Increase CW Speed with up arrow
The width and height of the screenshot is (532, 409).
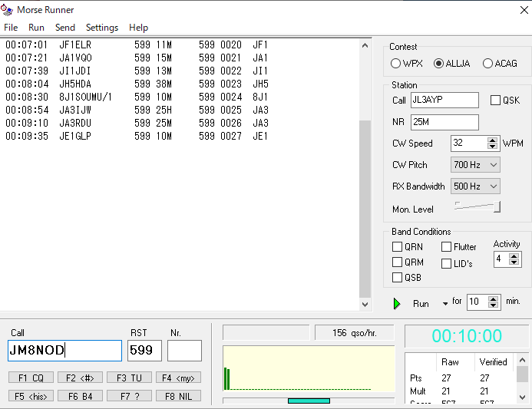coord(494,140)
